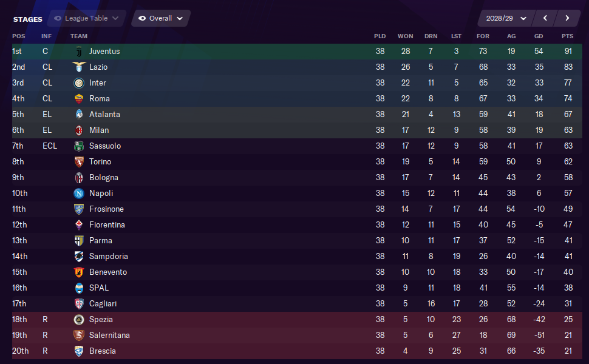Expand the Overall view dropdown

tap(161, 18)
